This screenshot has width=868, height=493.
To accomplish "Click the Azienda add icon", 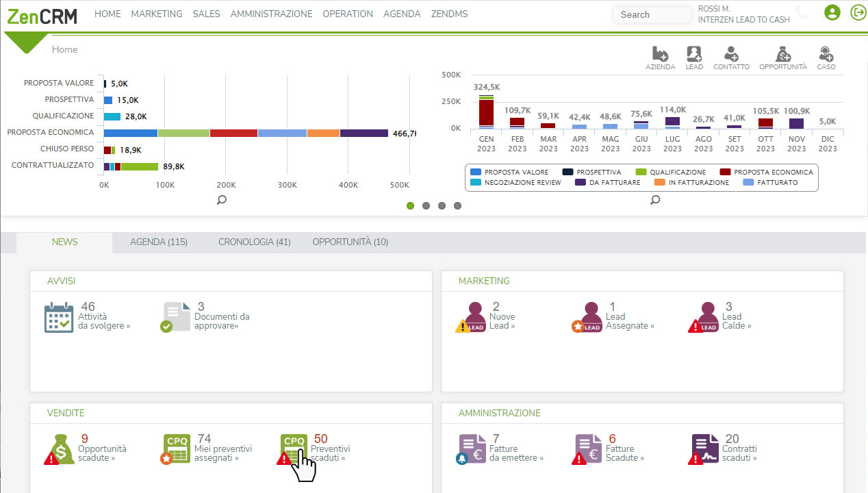I will pos(660,55).
